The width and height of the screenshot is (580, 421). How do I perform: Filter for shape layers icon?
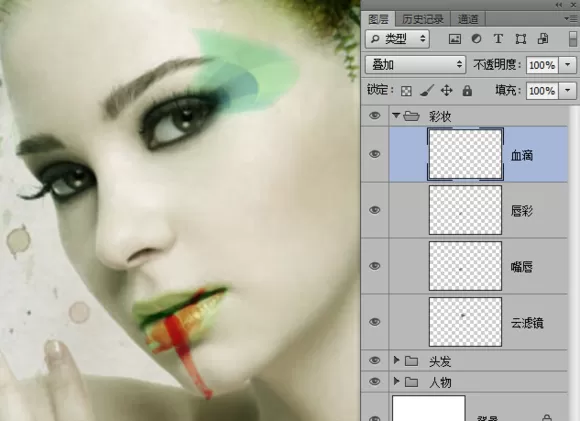coord(521,39)
